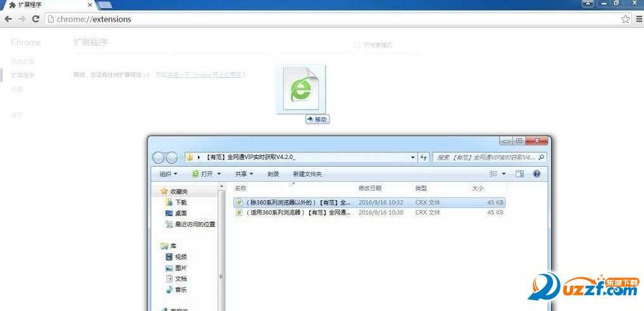Open the Chrome hamburger menu
Screen dimensions: 644x311
[x=637, y=19]
